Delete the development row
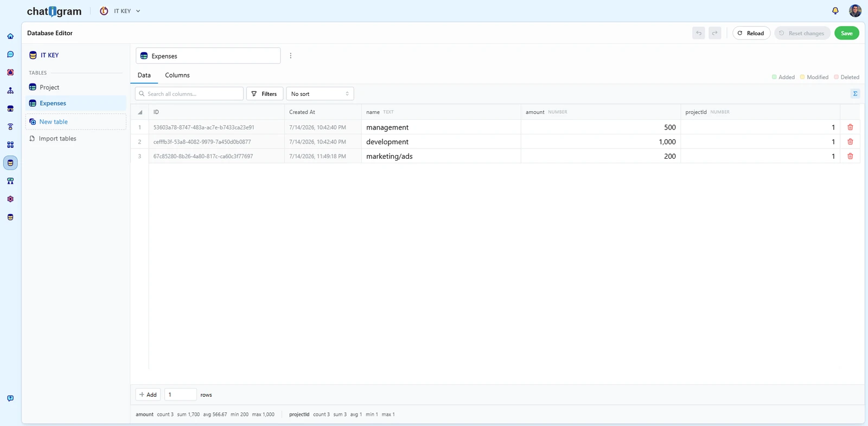868x426 pixels. (850, 142)
